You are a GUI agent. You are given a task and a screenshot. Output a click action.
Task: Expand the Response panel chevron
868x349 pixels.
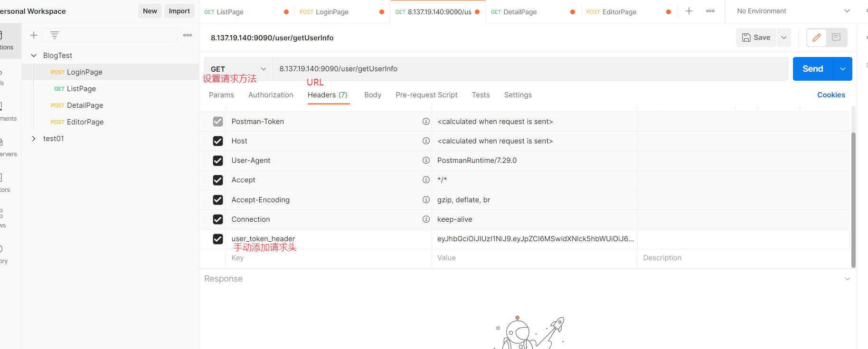[848, 279]
